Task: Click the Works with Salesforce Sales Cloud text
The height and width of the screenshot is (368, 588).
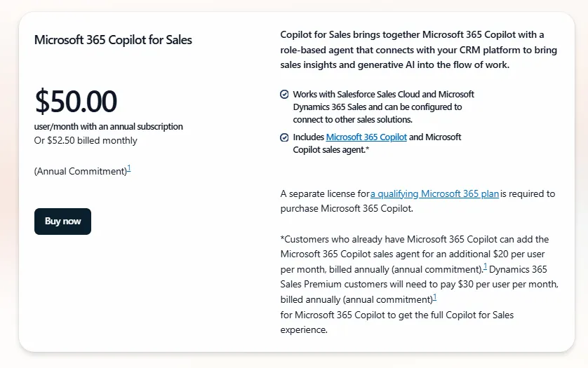Action: click(383, 94)
